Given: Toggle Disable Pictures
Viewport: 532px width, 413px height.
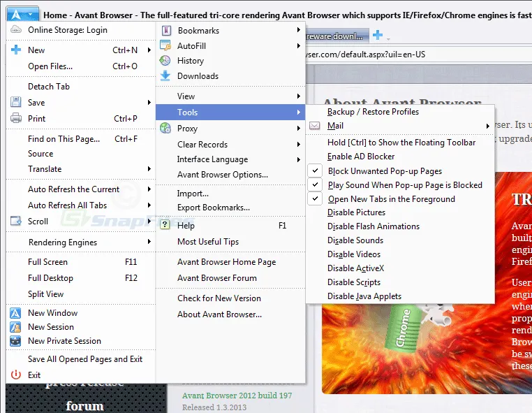Looking at the screenshot, I should click(356, 212).
